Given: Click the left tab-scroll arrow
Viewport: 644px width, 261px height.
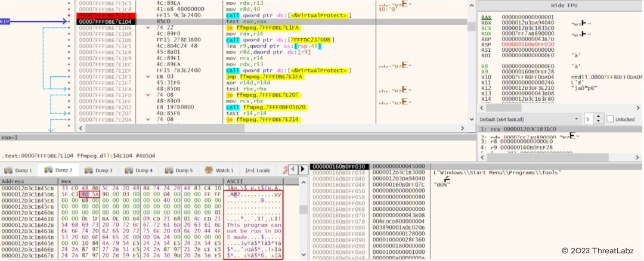Looking at the screenshot, I should 293,169.
